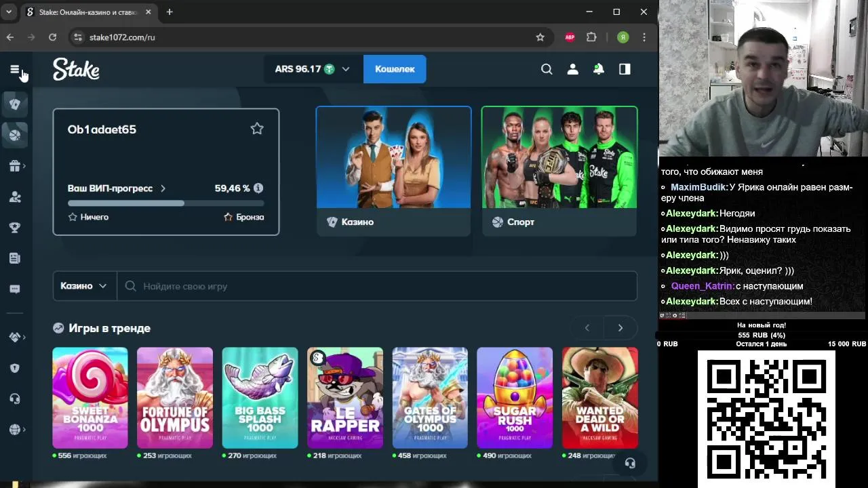868x488 pixels.
Task: Show next trending games arrow
Action: coord(620,328)
